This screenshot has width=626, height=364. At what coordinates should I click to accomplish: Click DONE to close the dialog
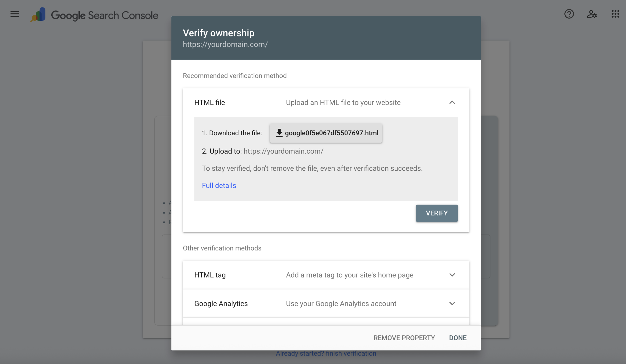[458, 338]
